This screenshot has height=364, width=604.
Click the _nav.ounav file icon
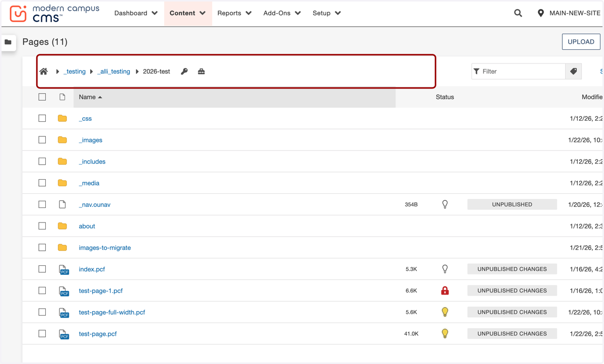tap(62, 204)
